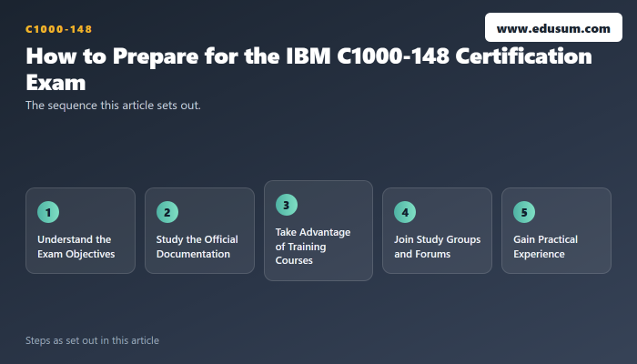Click 'Take Advantage of Training Courses' text
The image size is (637, 364).
pos(313,247)
